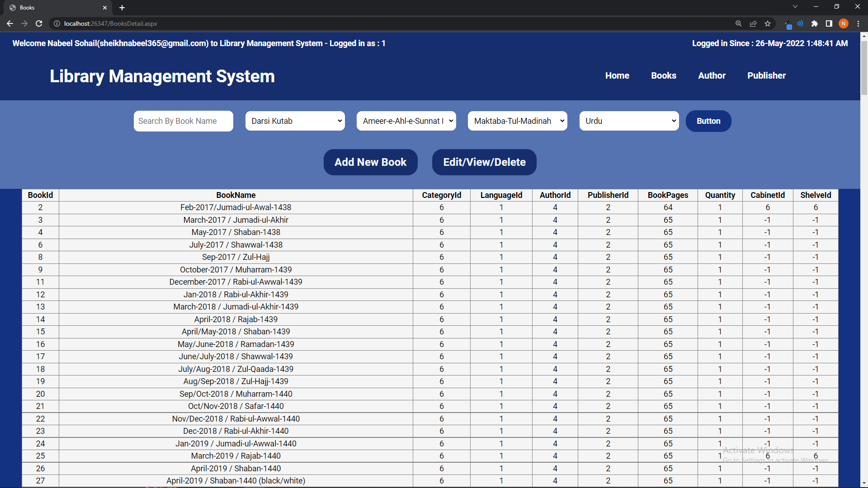Click the back navigation arrow

pyautogui.click(x=10, y=23)
